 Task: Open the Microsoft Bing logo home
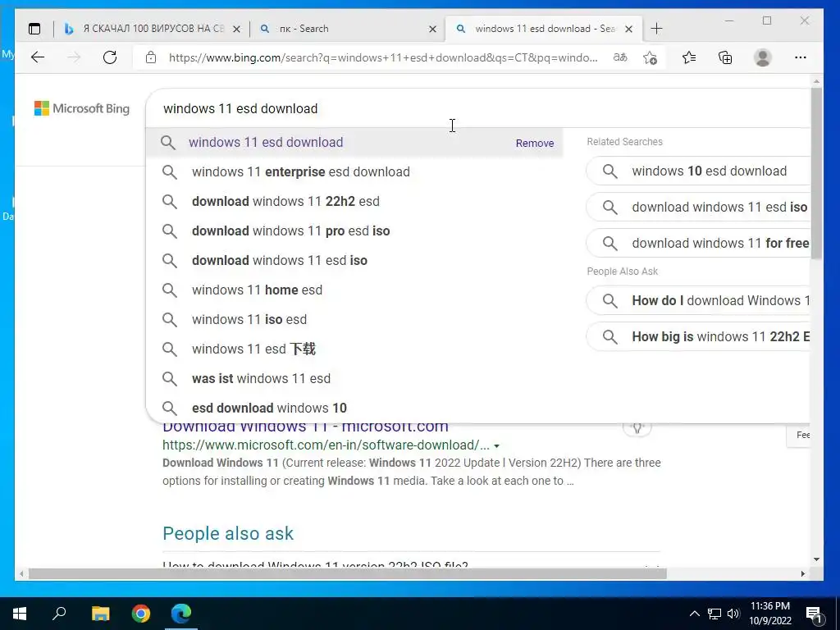pyautogui.click(x=82, y=108)
